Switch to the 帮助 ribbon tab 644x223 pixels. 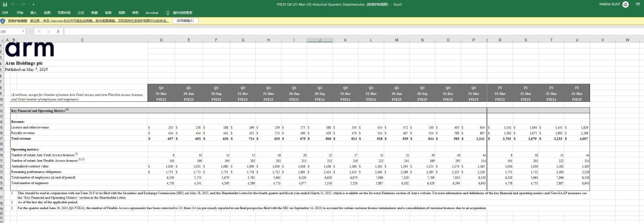click(x=135, y=12)
